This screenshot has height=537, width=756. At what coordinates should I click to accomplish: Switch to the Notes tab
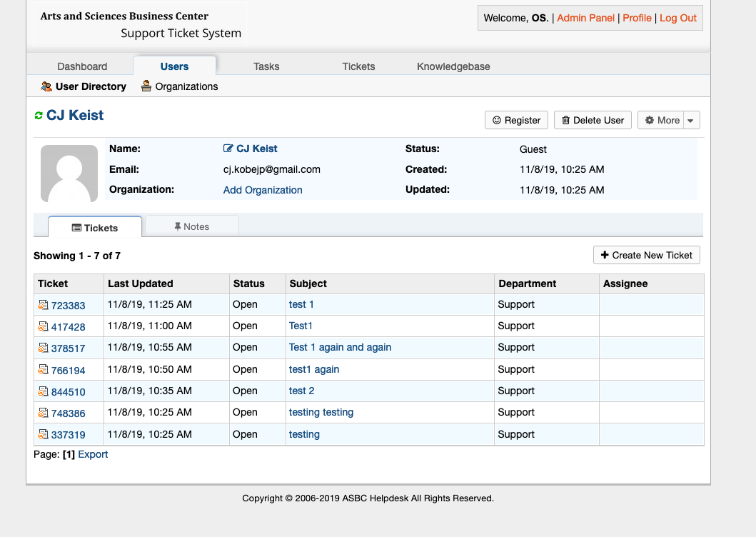pyautogui.click(x=191, y=227)
